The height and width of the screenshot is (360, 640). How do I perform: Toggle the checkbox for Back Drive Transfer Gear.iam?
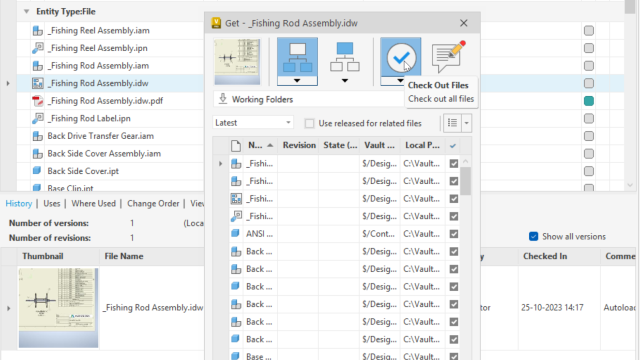click(589, 136)
